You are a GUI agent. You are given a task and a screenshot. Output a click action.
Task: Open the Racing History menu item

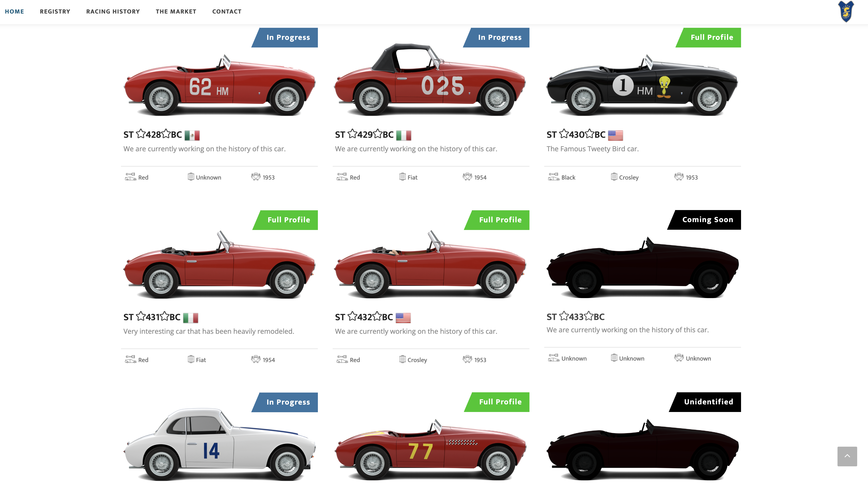113,12
